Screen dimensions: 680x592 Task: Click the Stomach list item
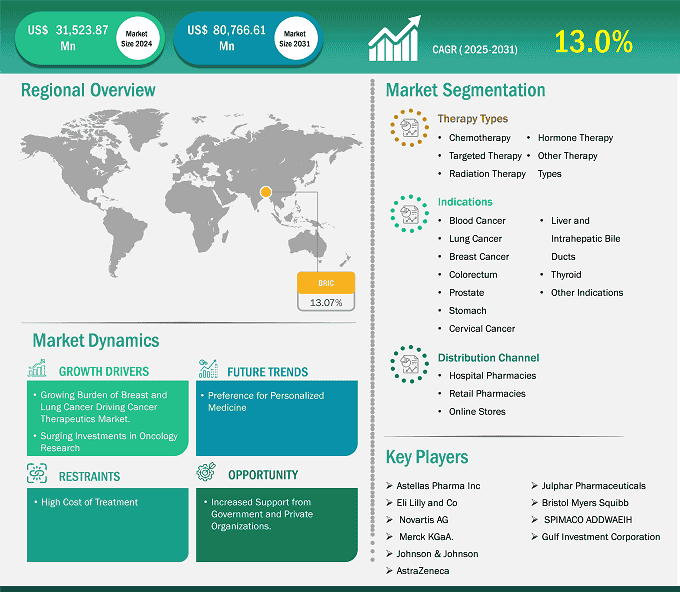pos(468,311)
